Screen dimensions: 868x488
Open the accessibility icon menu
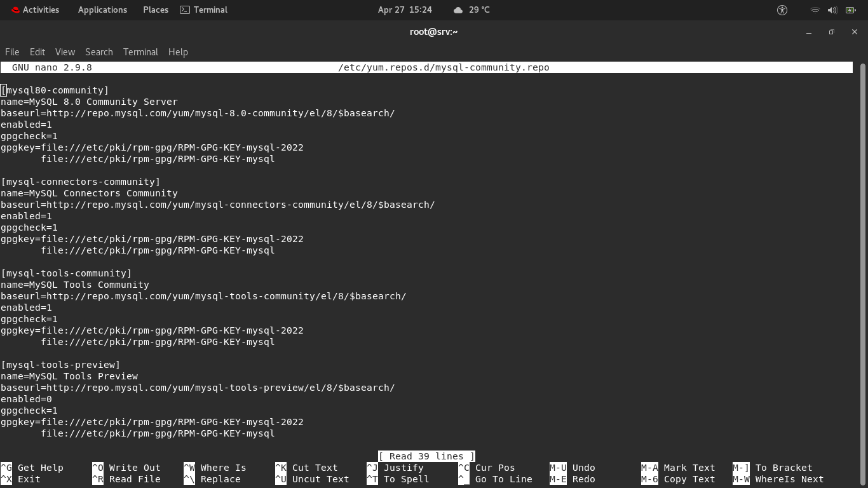(x=782, y=10)
